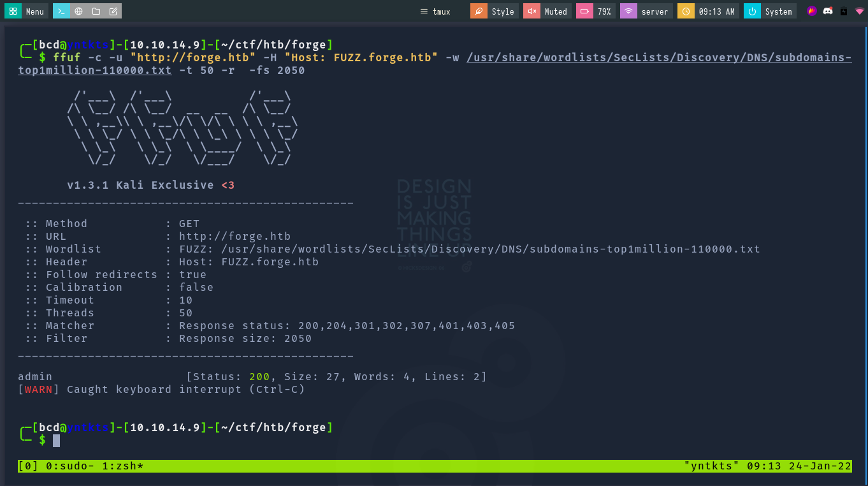Open the purple Wi-Fi network icon

click(628, 11)
